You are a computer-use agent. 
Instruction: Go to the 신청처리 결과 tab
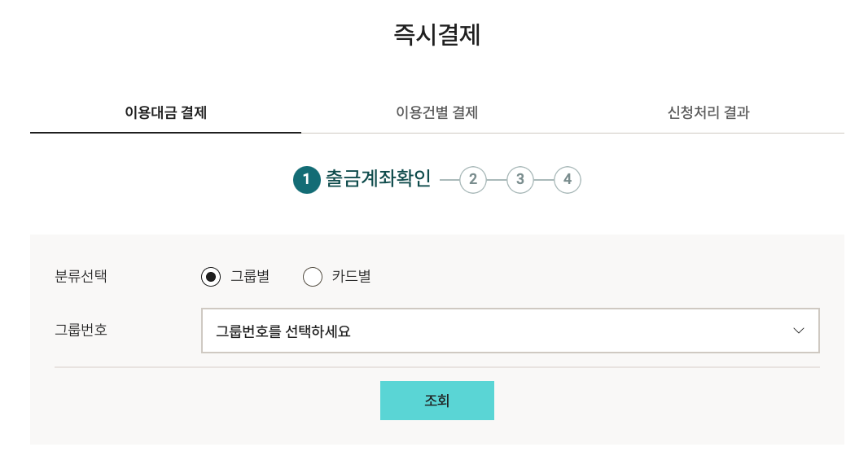pyautogui.click(x=708, y=112)
